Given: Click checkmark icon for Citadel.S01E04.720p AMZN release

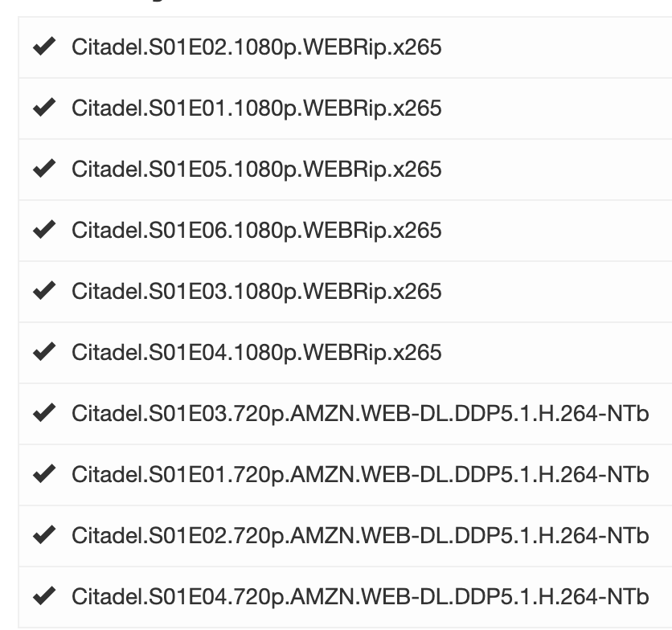Looking at the screenshot, I should pos(44,595).
